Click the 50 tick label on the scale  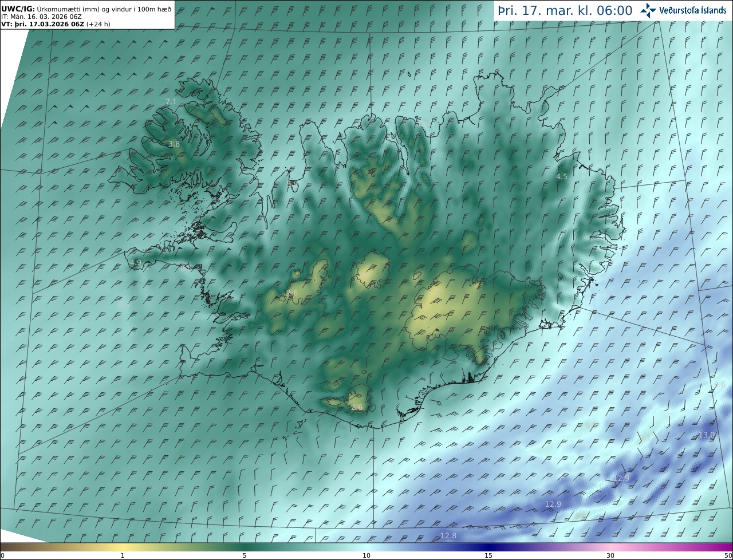pos(728,555)
